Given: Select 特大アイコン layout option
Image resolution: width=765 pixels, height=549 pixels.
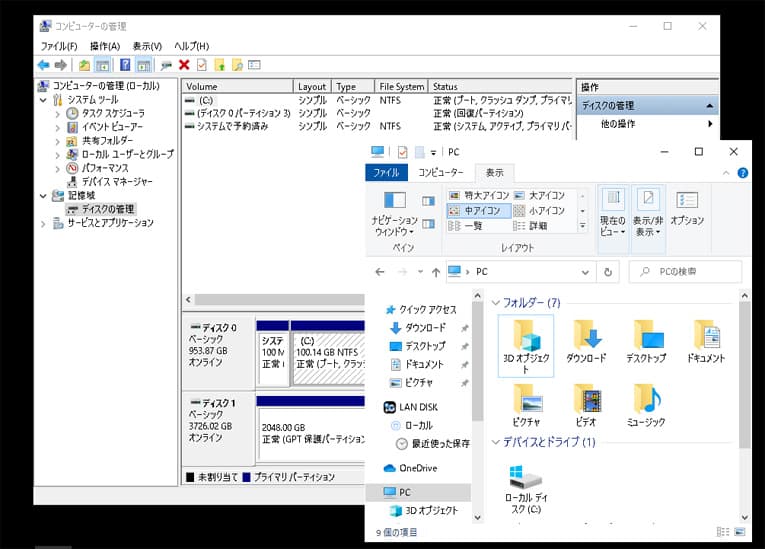Looking at the screenshot, I should (480, 195).
